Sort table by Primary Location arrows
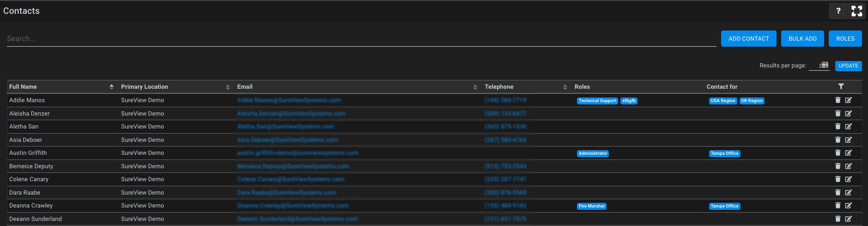 coord(228,87)
